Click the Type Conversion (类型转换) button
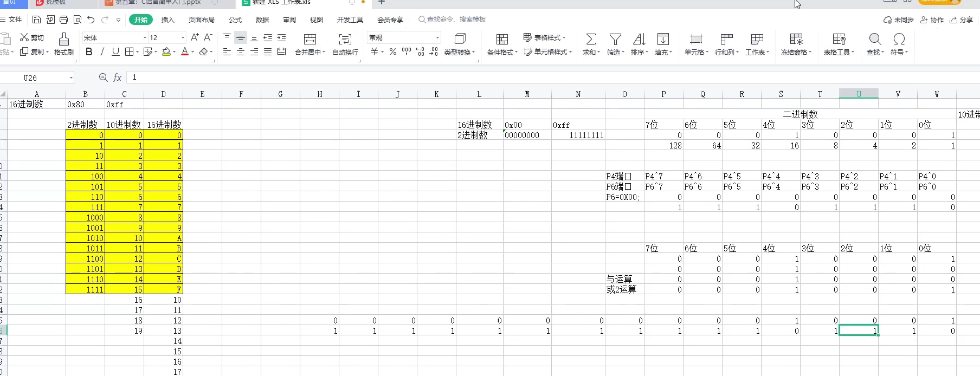980x376 pixels. tap(460, 44)
